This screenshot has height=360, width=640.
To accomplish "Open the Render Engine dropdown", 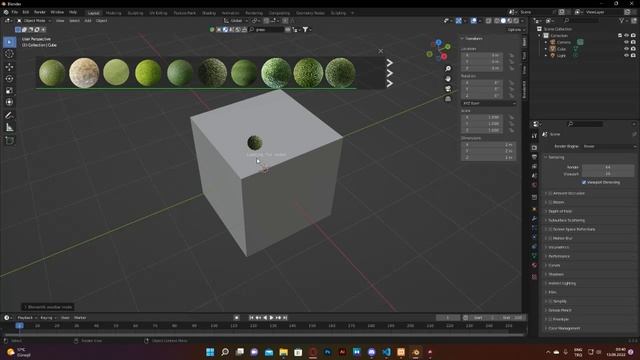I will [x=609, y=146].
